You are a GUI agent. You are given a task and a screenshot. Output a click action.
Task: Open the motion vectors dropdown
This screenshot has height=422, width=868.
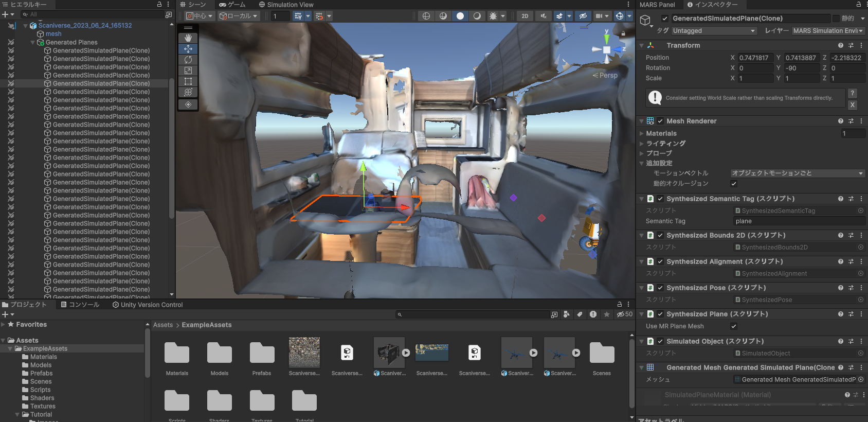[798, 173]
